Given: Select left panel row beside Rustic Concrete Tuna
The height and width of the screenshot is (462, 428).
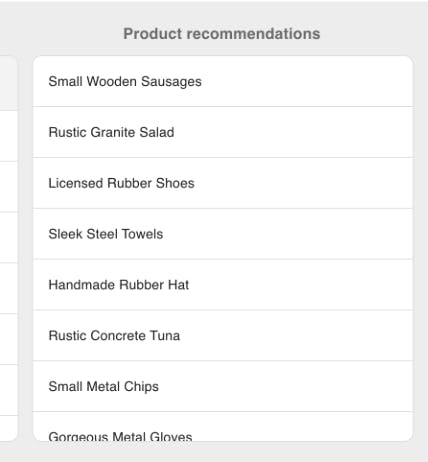Looking at the screenshot, I should [x=8, y=339].
